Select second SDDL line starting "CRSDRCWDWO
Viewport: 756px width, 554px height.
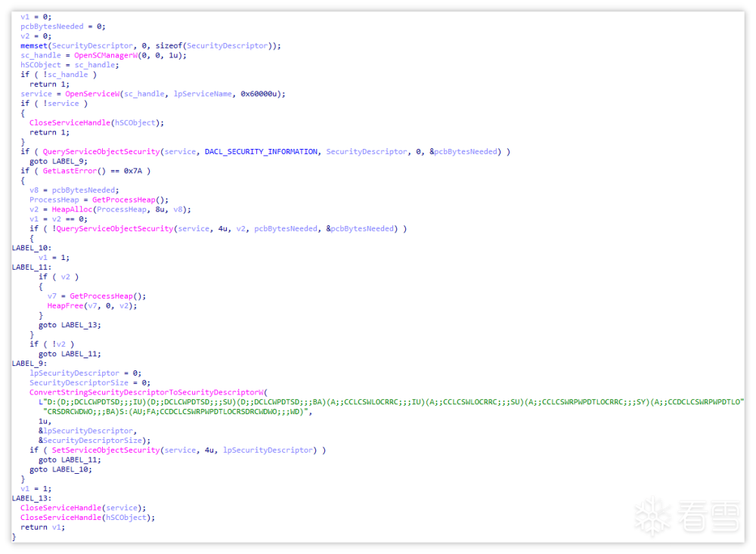(178, 412)
